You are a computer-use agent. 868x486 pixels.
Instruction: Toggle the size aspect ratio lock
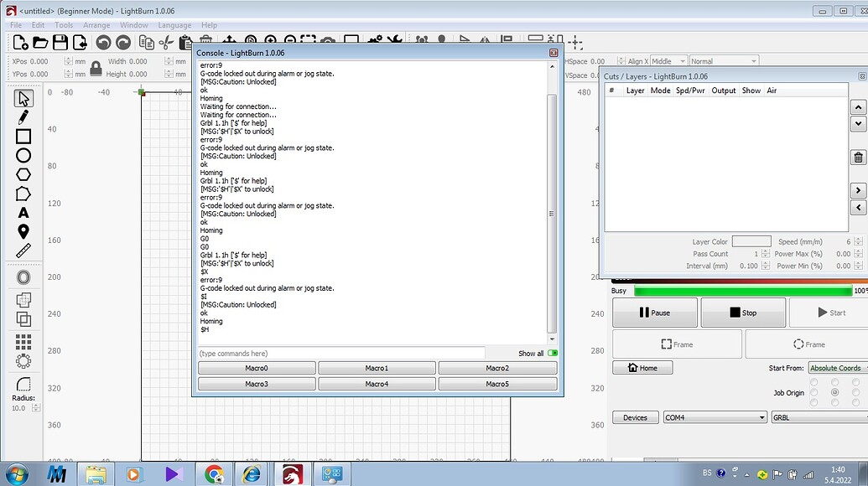pyautogui.click(x=96, y=68)
